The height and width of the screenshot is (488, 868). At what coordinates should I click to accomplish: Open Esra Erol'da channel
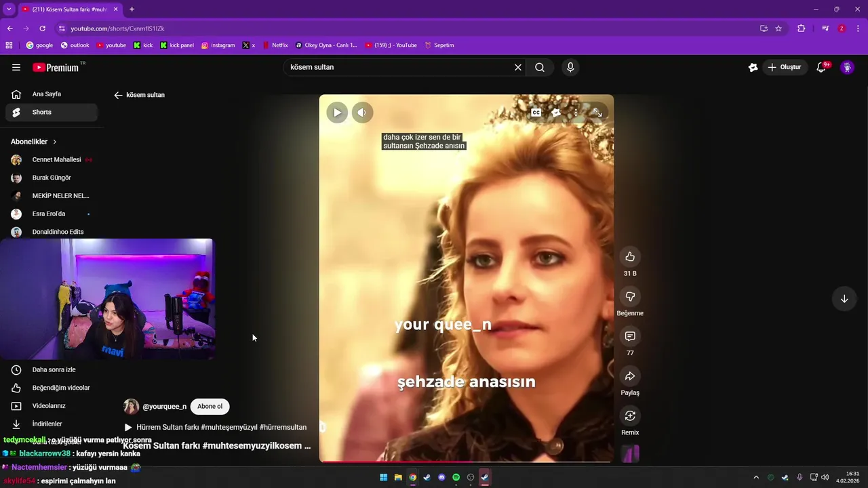coord(52,213)
